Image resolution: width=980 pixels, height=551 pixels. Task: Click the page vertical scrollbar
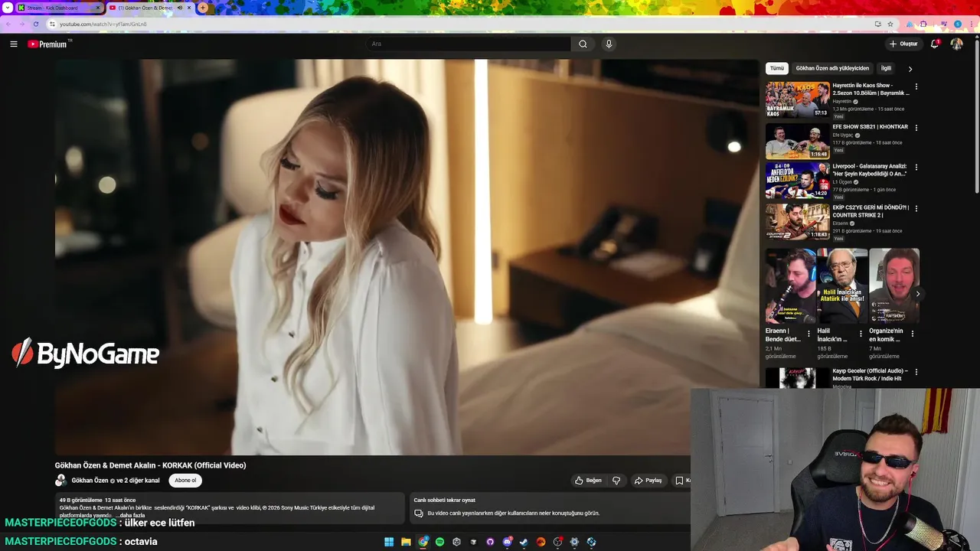click(x=977, y=115)
